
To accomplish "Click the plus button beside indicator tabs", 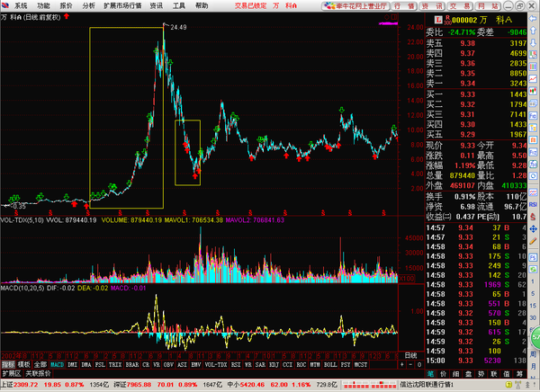I will coord(402,364).
